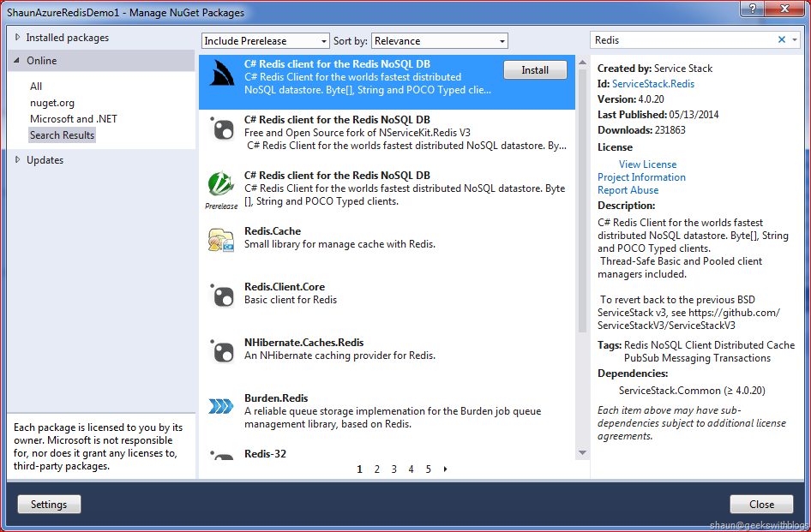Screen dimensions: 811x532
Task: Click the Redis.Client.Core package icon
Action: 222,296
